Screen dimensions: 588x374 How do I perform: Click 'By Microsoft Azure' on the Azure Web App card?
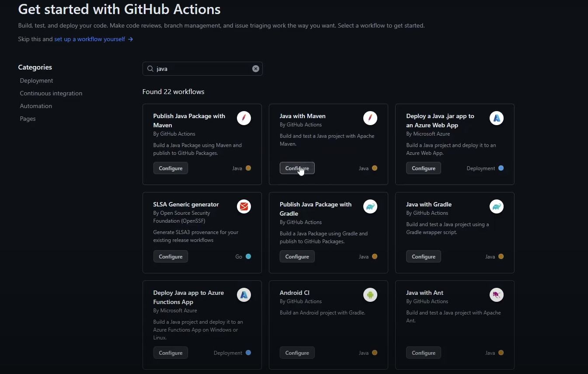[428, 134]
